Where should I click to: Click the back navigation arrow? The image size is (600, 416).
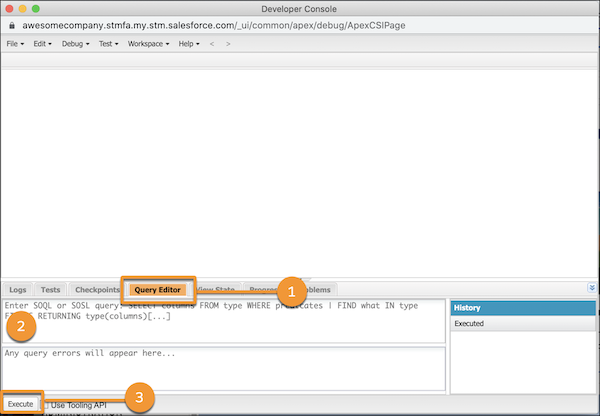[211, 44]
